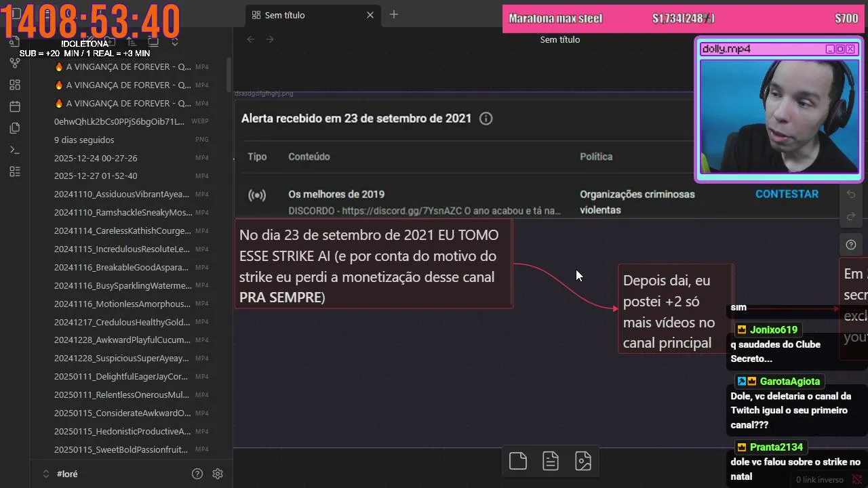Open 20241217_CredulousHealthyGold file
Viewport: 868px width, 488px height.
pos(122,323)
